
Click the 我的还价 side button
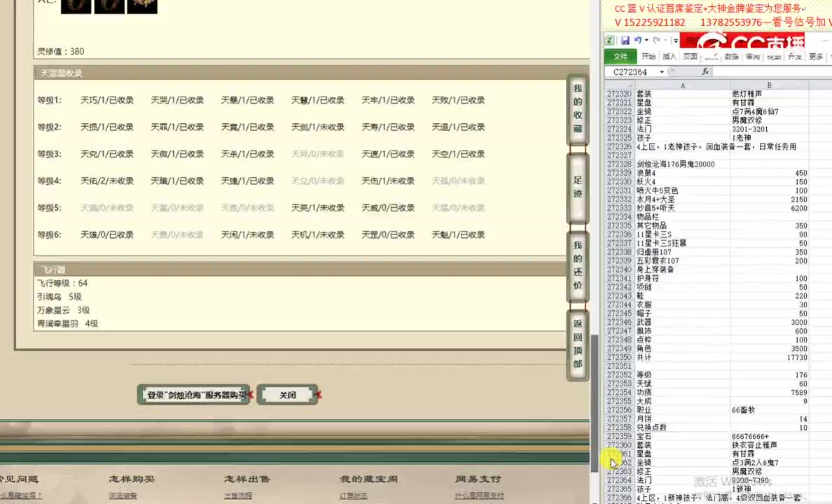578,265
